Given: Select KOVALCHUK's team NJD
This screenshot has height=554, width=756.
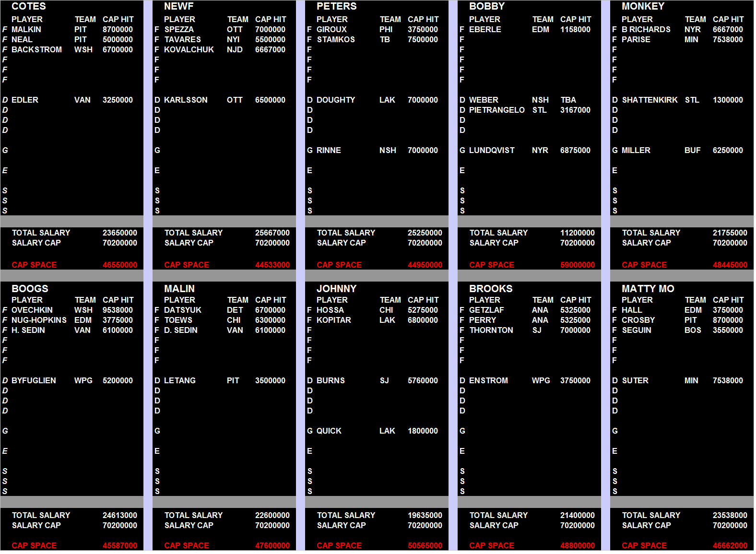Looking at the screenshot, I should pyautogui.click(x=235, y=49).
